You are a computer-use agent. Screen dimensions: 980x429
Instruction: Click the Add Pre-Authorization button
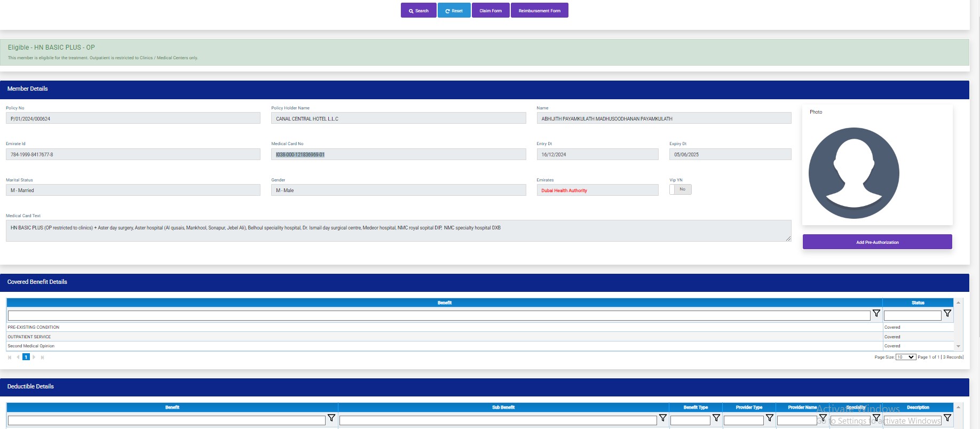[x=877, y=242]
